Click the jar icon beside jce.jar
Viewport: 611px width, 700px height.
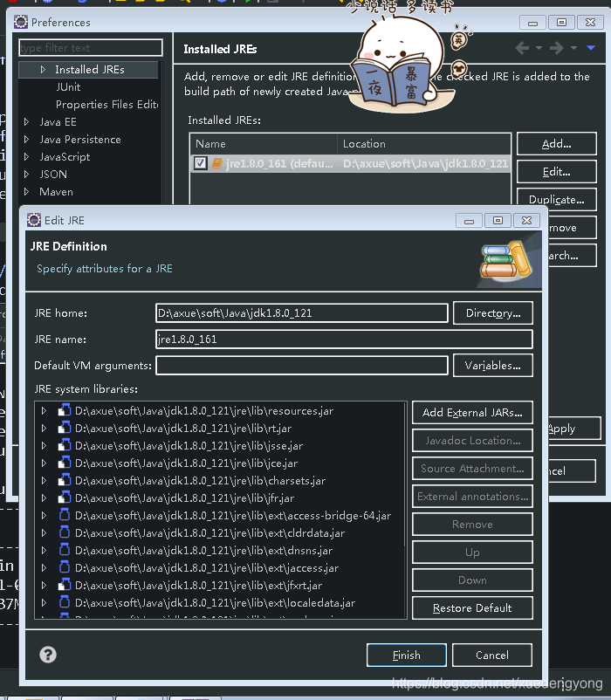tap(65, 463)
